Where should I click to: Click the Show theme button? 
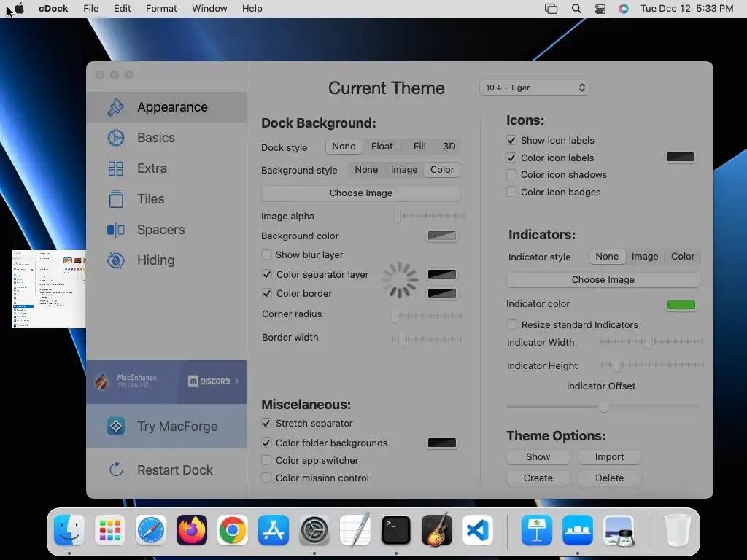(538, 457)
